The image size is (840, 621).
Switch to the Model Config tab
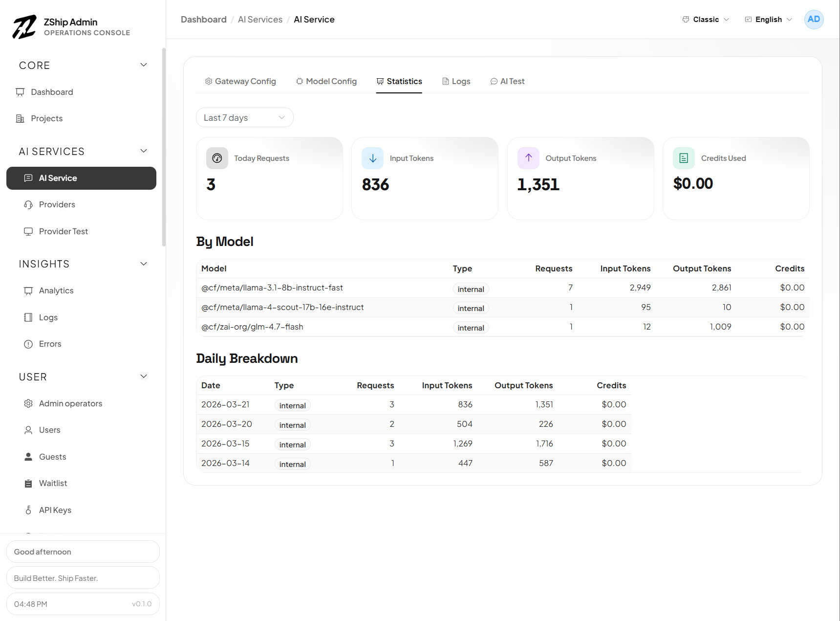(x=326, y=81)
